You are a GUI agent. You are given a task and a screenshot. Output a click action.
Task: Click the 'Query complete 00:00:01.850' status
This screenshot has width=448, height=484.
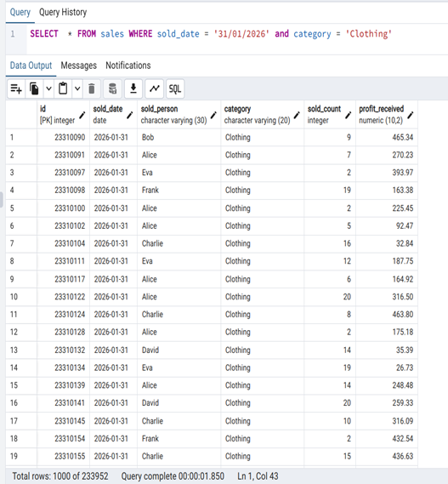(x=173, y=476)
